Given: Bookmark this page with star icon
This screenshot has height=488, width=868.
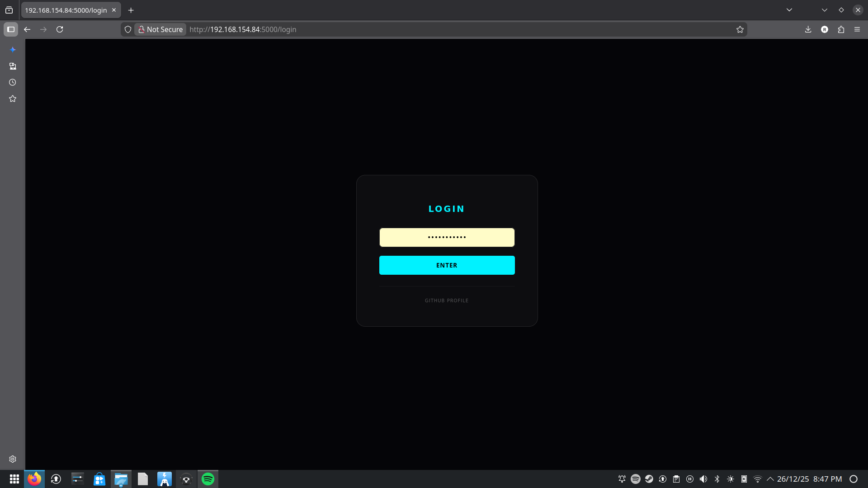Looking at the screenshot, I should click(740, 29).
